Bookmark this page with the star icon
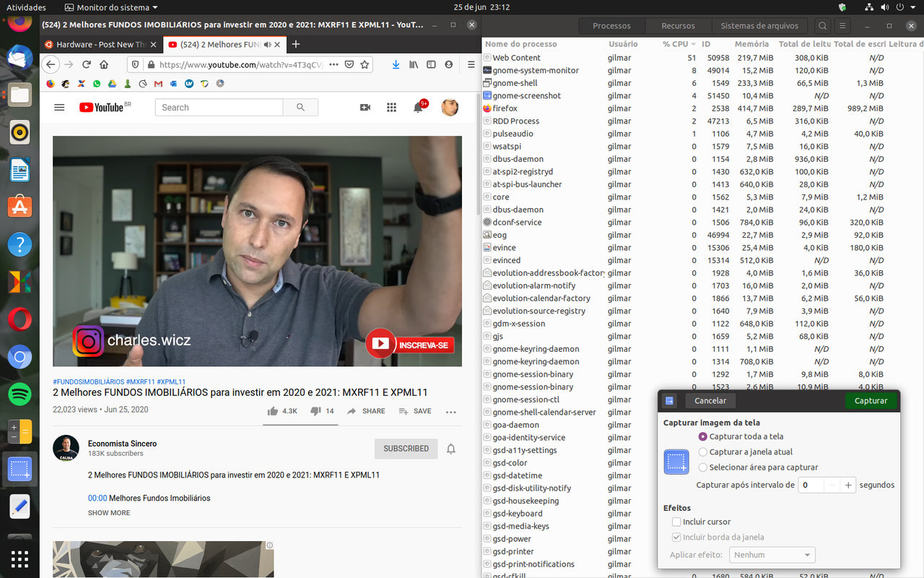This screenshot has width=924, height=578. click(365, 64)
